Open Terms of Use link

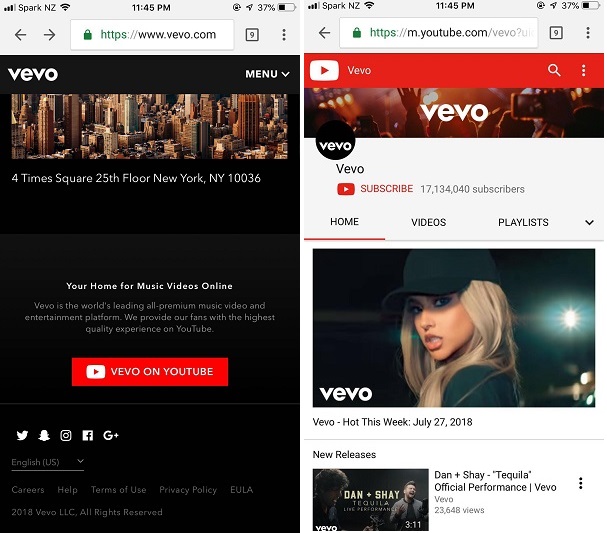pos(118,490)
